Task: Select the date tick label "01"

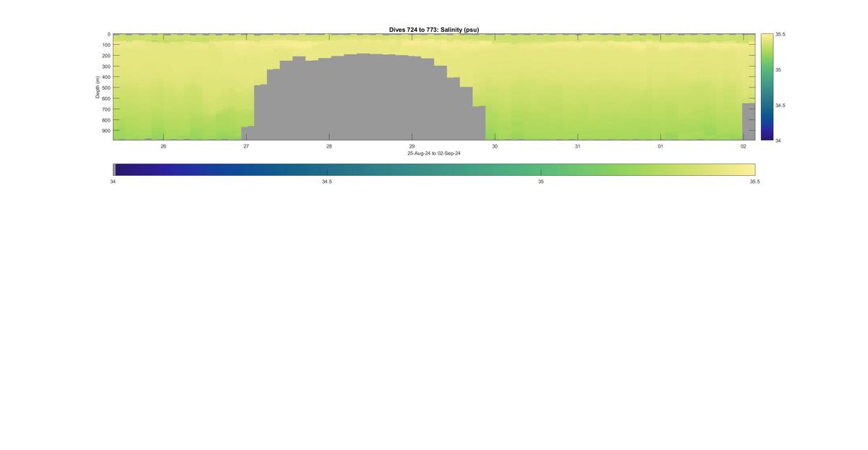Action: pyautogui.click(x=660, y=146)
